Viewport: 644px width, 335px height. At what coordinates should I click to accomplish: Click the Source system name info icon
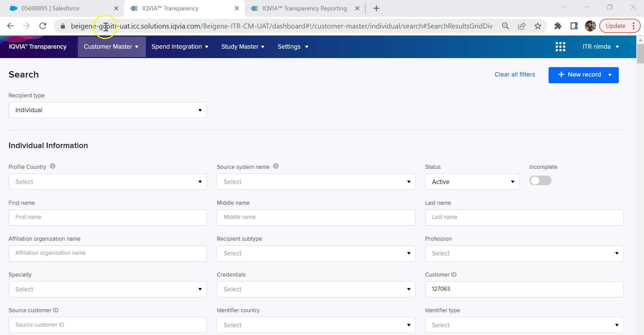click(x=276, y=166)
